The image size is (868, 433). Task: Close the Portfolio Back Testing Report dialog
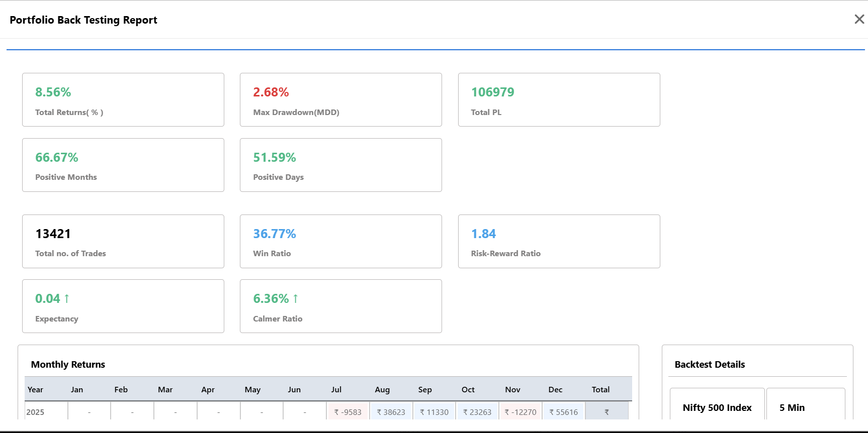(x=859, y=19)
